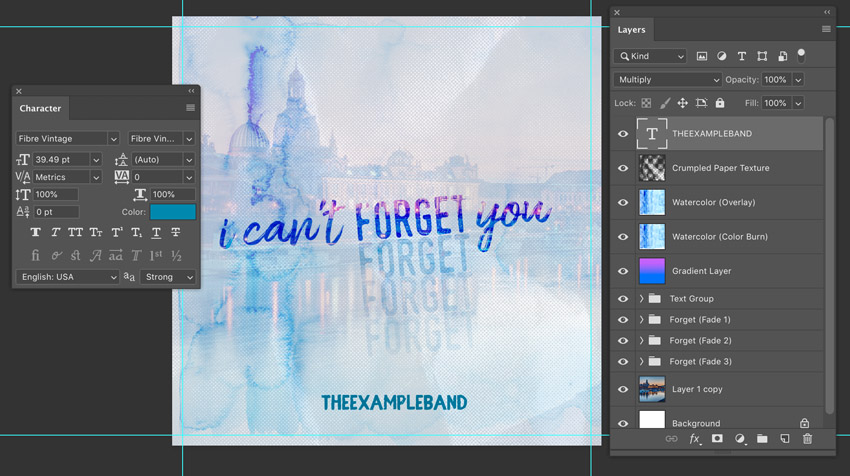Create a new layer icon
The height and width of the screenshot is (476, 850).
click(x=785, y=439)
